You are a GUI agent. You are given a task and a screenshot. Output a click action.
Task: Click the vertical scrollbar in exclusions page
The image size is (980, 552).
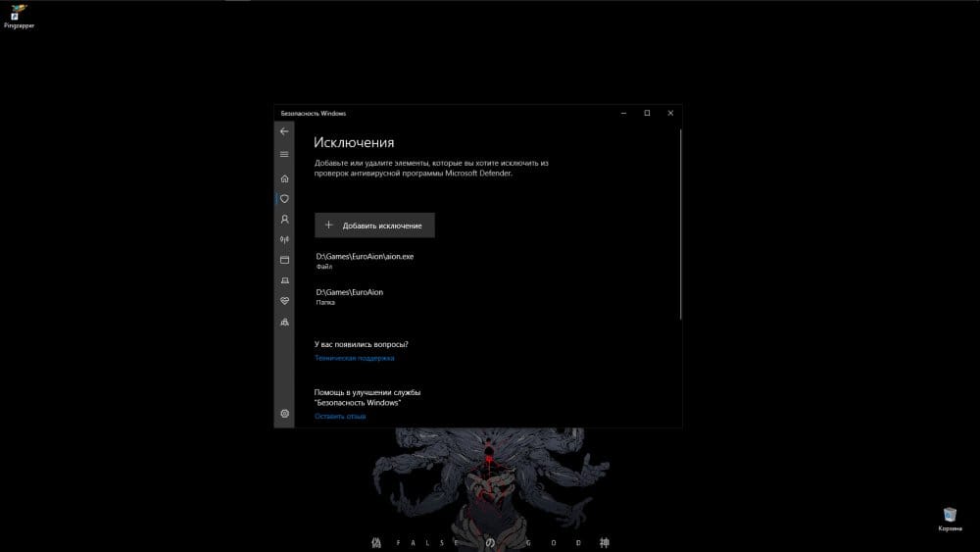tap(679, 224)
